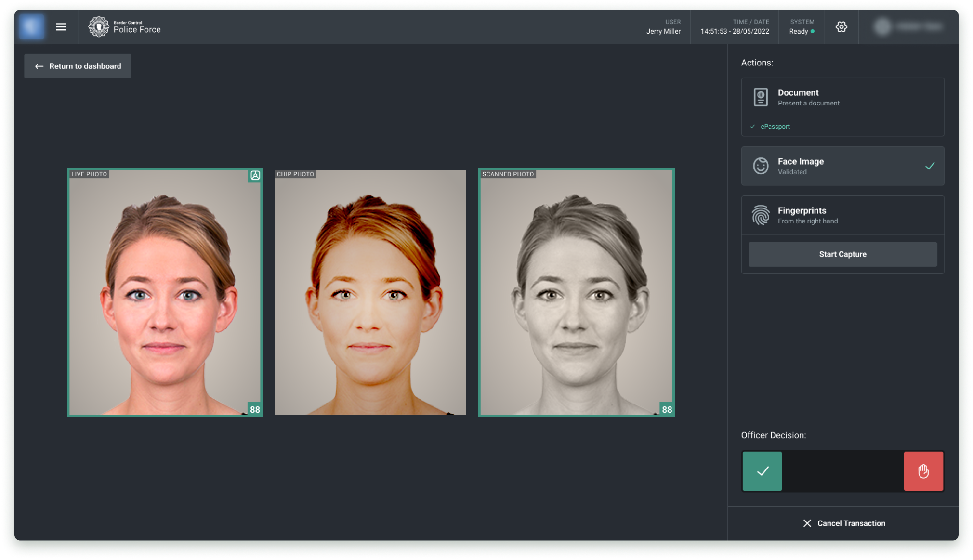Click the portrait icon on Live Photo
This screenshot has width=973, height=560.
[255, 175]
